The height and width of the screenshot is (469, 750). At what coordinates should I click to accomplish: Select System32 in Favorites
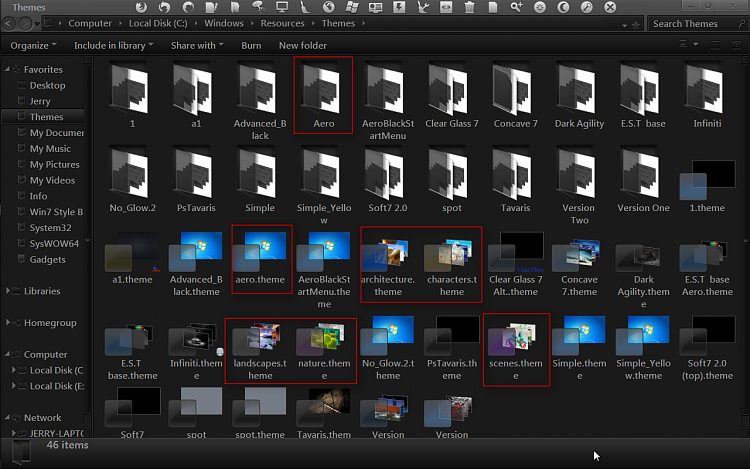coord(50,228)
